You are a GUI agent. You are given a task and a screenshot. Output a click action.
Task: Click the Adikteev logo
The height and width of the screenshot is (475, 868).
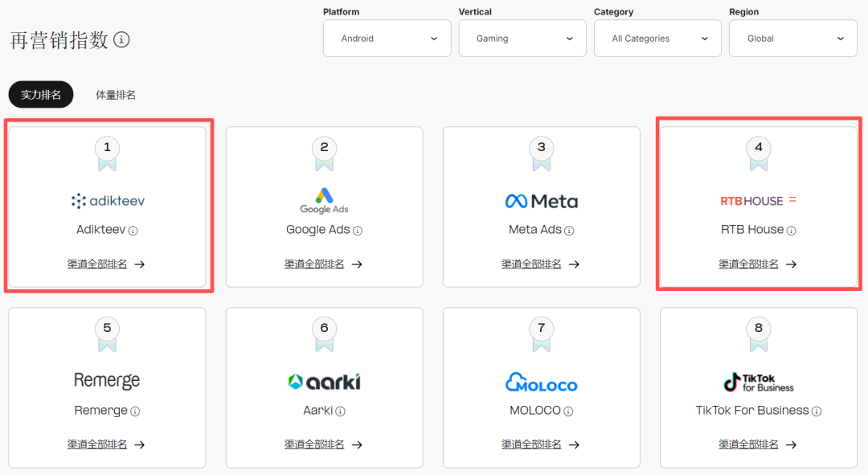tap(108, 201)
